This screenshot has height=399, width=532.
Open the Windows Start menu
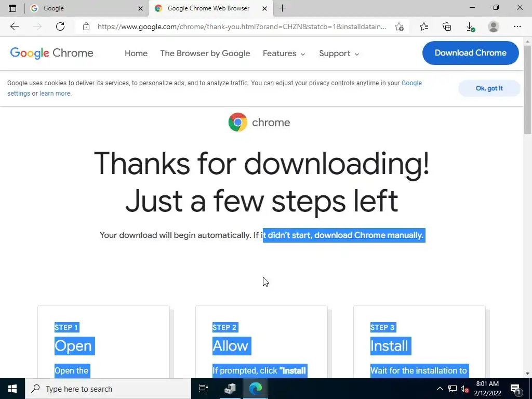pos(12,389)
